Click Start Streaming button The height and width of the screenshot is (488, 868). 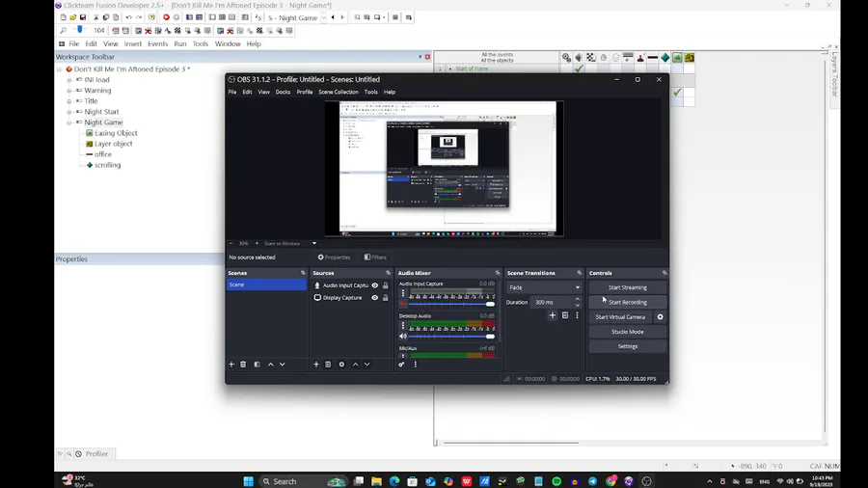tap(627, 287)
